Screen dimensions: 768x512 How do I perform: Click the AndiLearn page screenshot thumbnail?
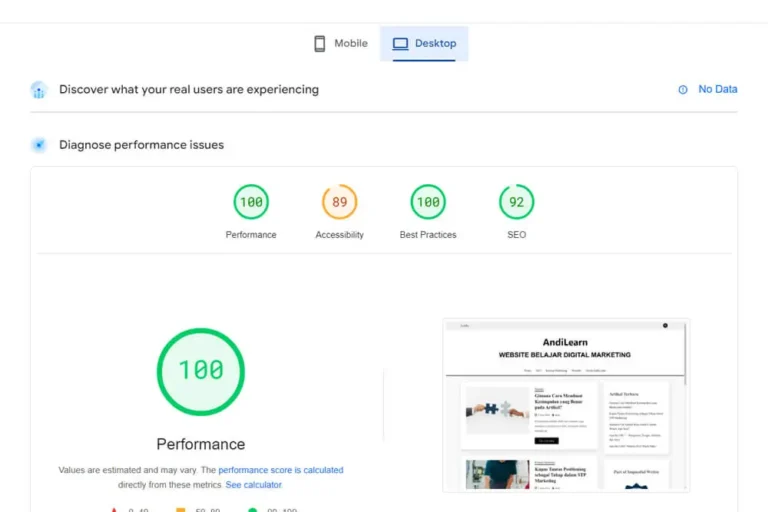point(566,405)
